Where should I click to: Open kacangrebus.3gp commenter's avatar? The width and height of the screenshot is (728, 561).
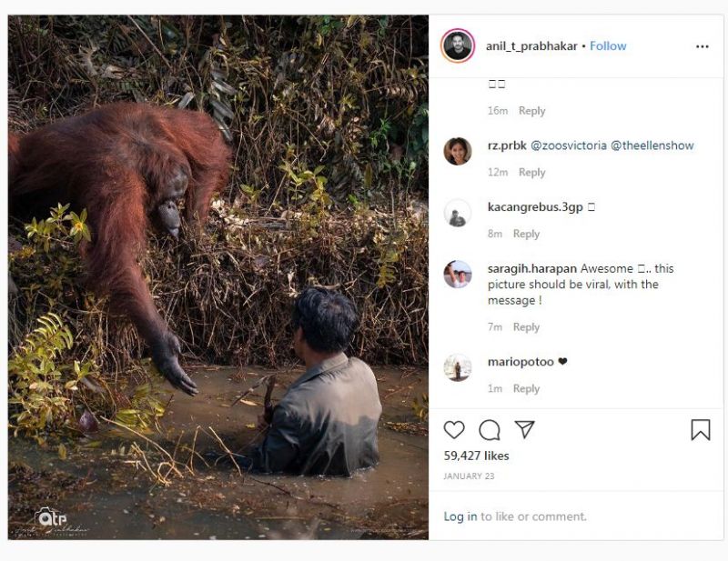(x=458, y=213)
